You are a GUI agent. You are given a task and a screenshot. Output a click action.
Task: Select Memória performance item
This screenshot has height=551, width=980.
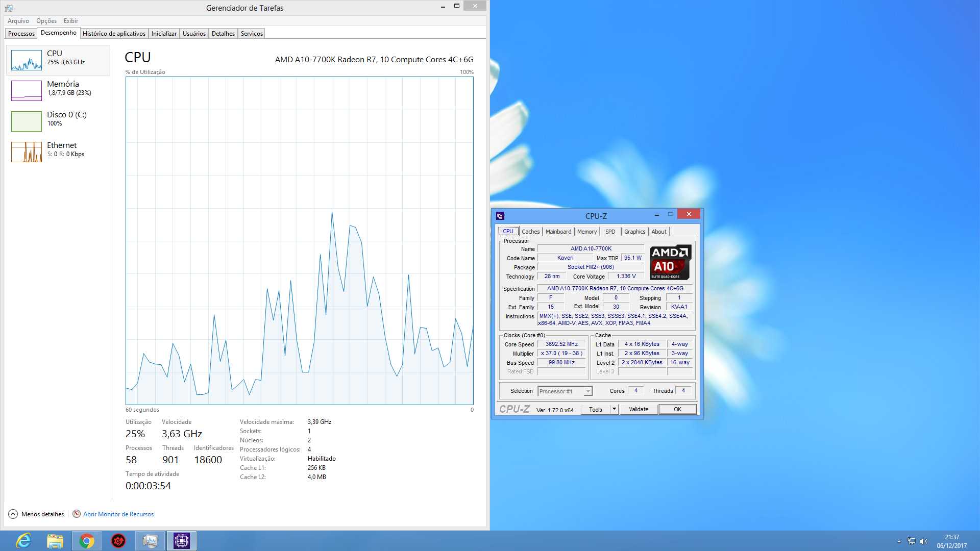[58, 91]
